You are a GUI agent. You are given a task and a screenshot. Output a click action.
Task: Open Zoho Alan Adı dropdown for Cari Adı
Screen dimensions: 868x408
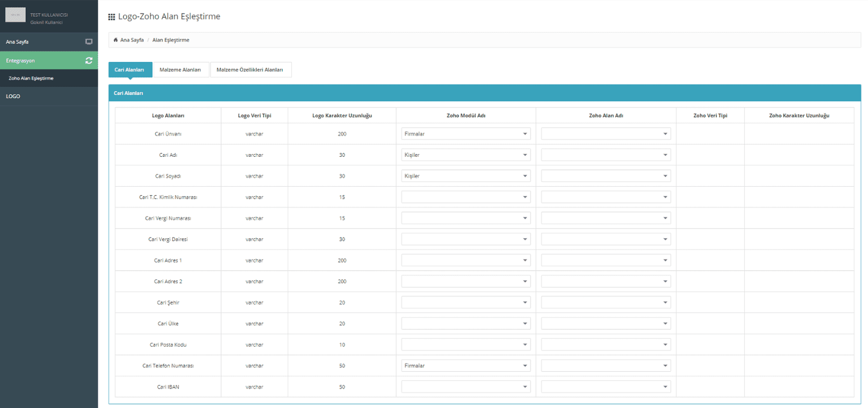(606, 155)
